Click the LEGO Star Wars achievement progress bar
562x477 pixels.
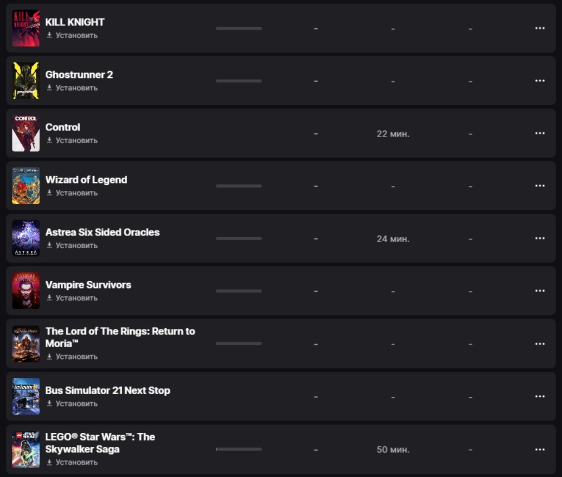[239, 449]
